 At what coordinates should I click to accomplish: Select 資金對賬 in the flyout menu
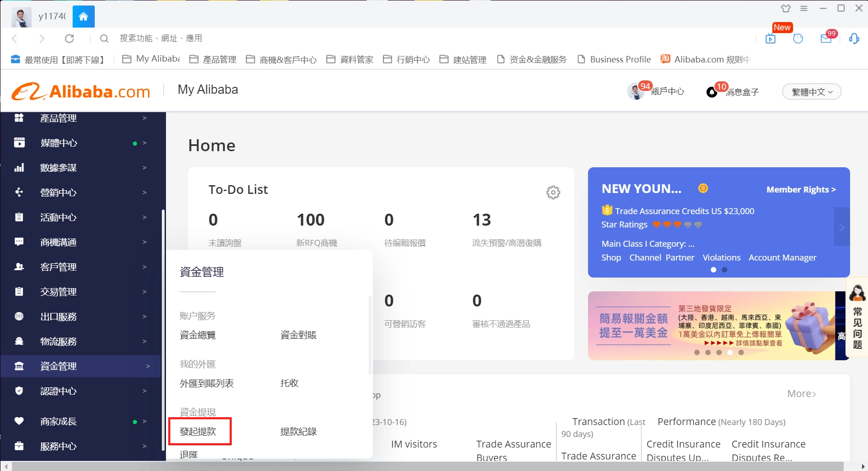click(x=298, y=335)
